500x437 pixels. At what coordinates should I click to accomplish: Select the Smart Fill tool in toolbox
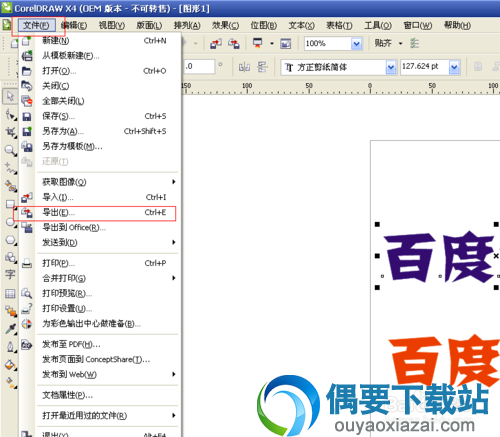10,186
